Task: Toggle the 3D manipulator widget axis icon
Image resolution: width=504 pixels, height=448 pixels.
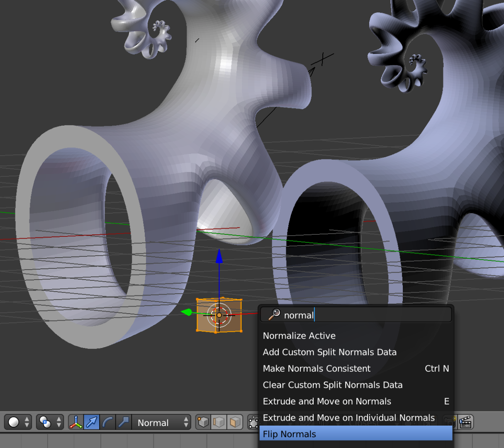Action: [75, 422]
